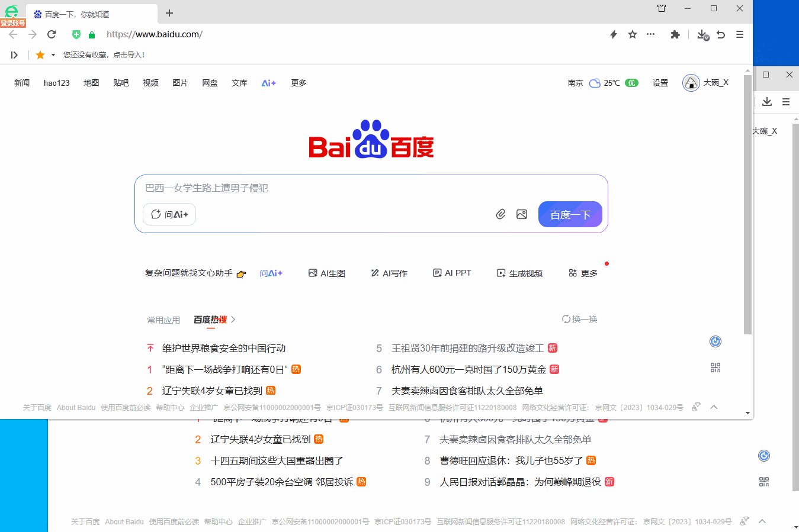This screenshot has height=532, width=799.
Task: Refresh hot searches with the 换一换 icon
Action: pyautogui.click(x=566, y=318)
